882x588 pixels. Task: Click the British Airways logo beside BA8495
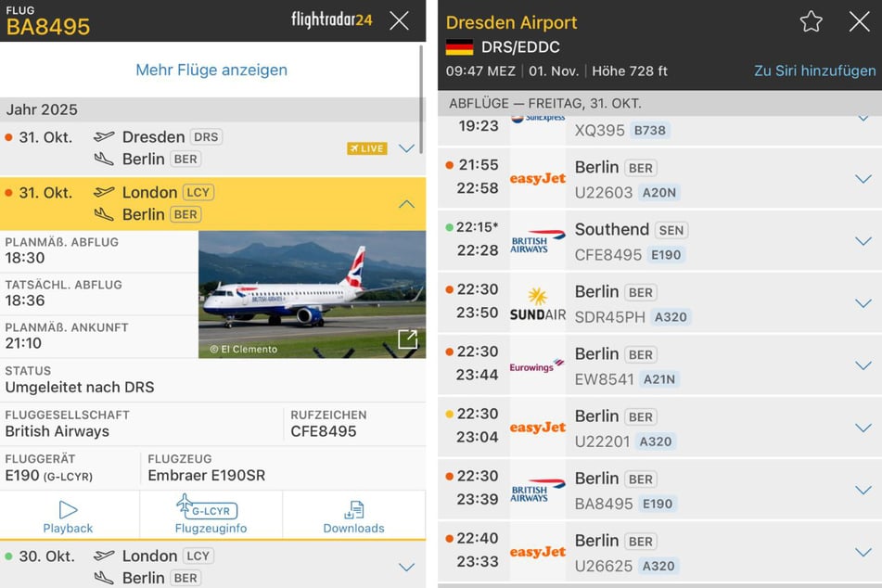click(537, 490)
